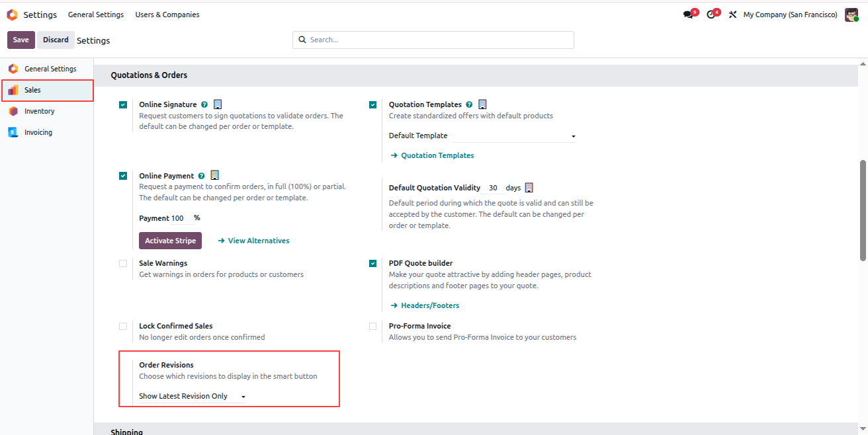Viewport: 868px width, 435px height.
Task: Click arrow icon before Quotation Templates link
Action: (x=394, y=155)
